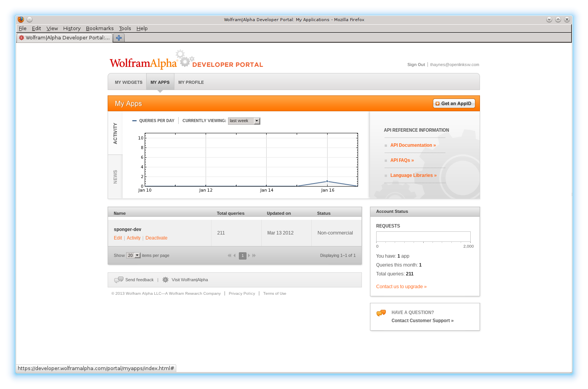Open Activity for sponger-dev app

[133, 238]
